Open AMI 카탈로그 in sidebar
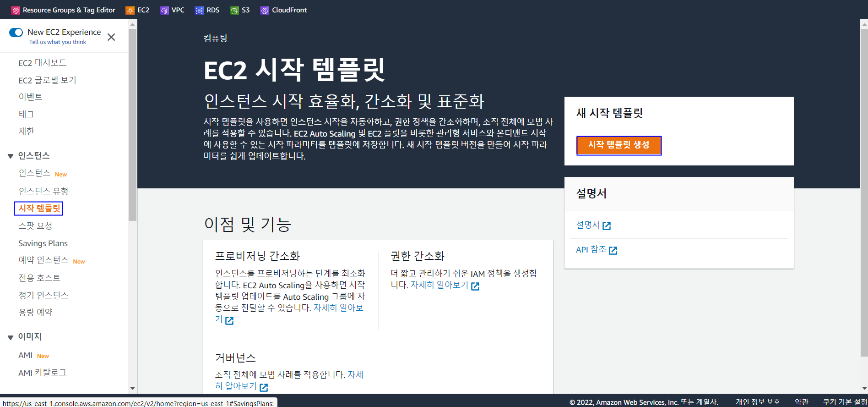 pos(43,373)
